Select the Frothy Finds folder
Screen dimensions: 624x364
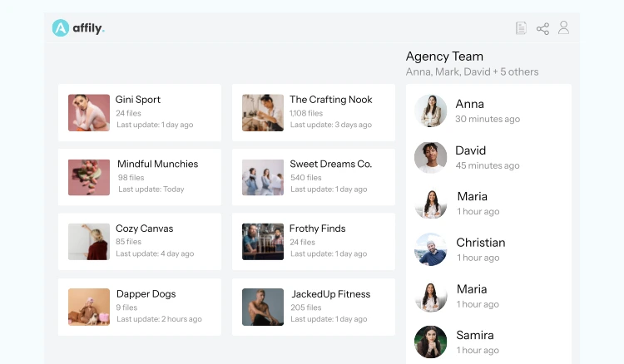point(313,242)
